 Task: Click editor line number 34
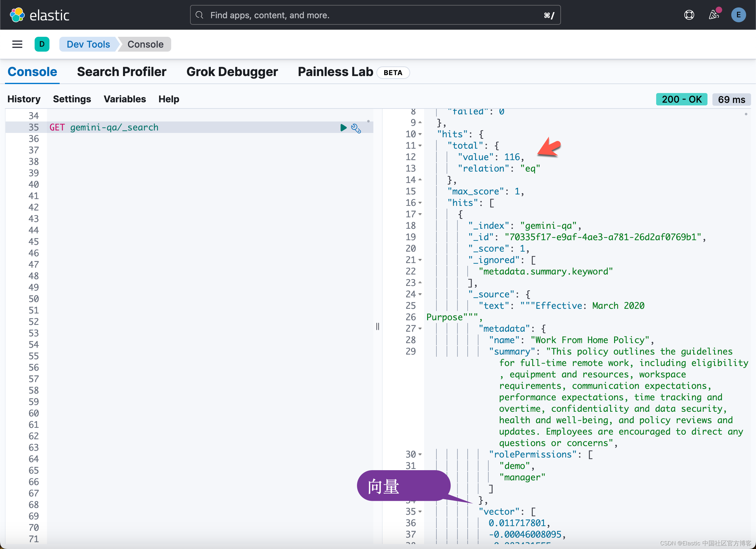(34, 116)
